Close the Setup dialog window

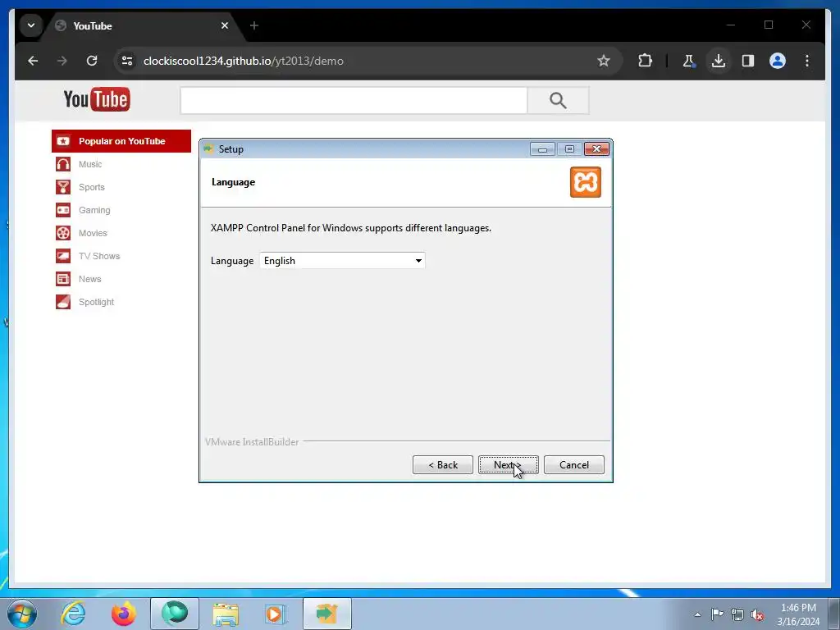tap(596, 149)
